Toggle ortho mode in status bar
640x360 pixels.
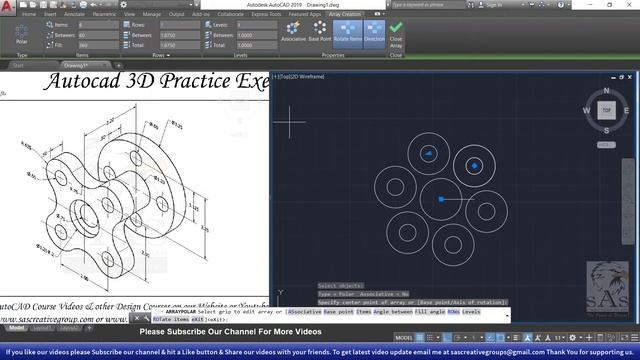(x=447, y=338)
